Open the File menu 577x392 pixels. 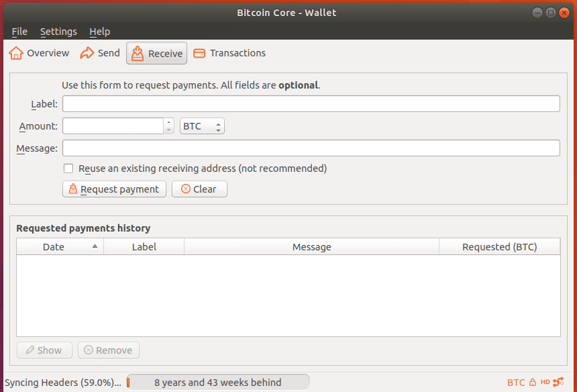pyautogui.click(x=19, y=32)
